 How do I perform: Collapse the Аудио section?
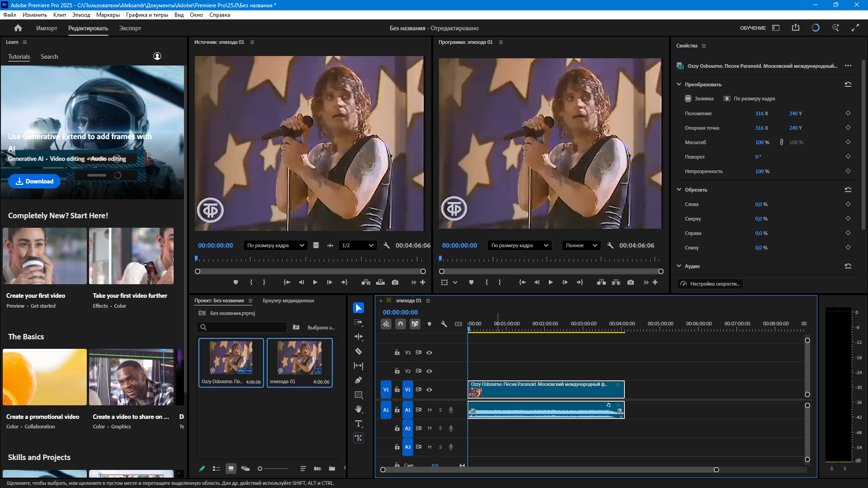(679, 266)
